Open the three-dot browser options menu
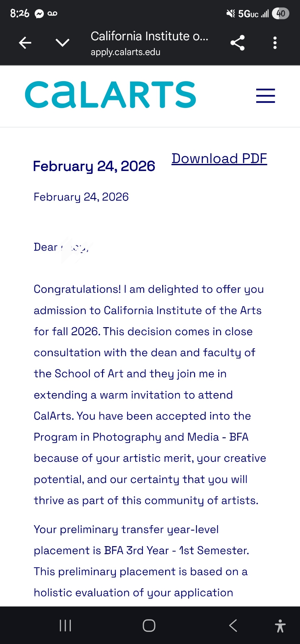The image size is (300, 644). point(275,43)
